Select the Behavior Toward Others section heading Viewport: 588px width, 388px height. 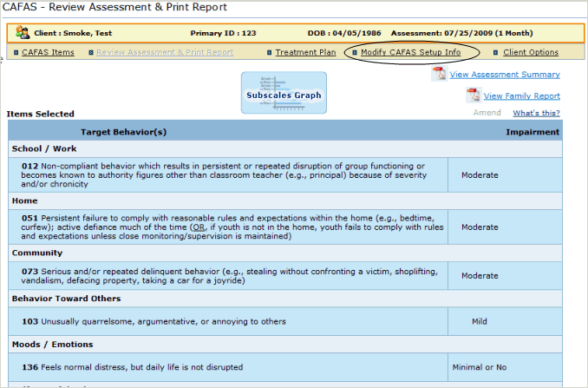point(67,299)
